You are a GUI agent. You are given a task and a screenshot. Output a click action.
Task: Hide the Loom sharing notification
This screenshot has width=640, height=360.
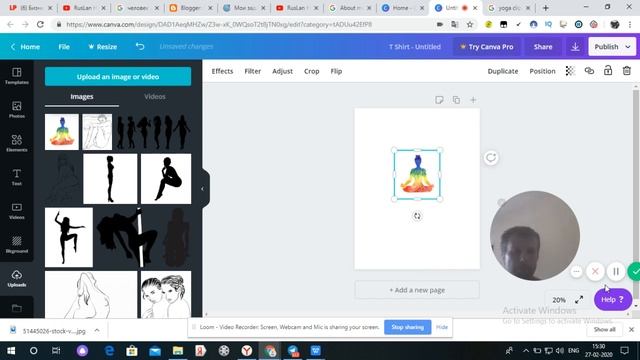click(442, 327)
